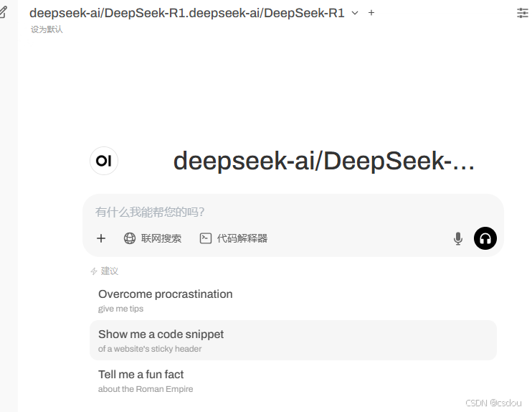Select Overcome procrastination suggestion
Viewport: 532px width, 412px height.
293,300
